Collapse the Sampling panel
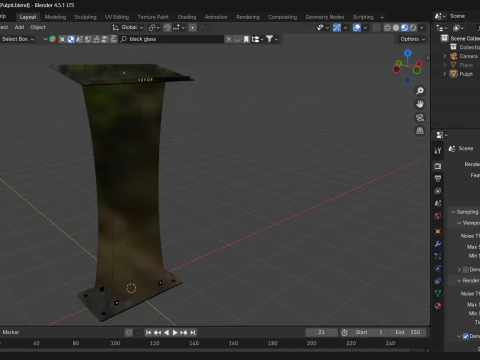The height and width of the screenshot is (360, 480). 453,212
